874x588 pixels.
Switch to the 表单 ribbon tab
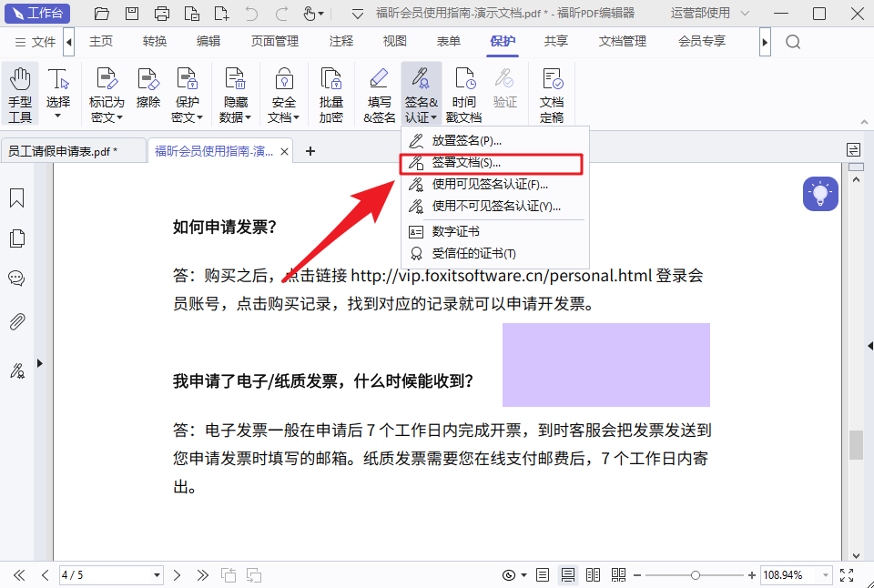click(449, 41)
